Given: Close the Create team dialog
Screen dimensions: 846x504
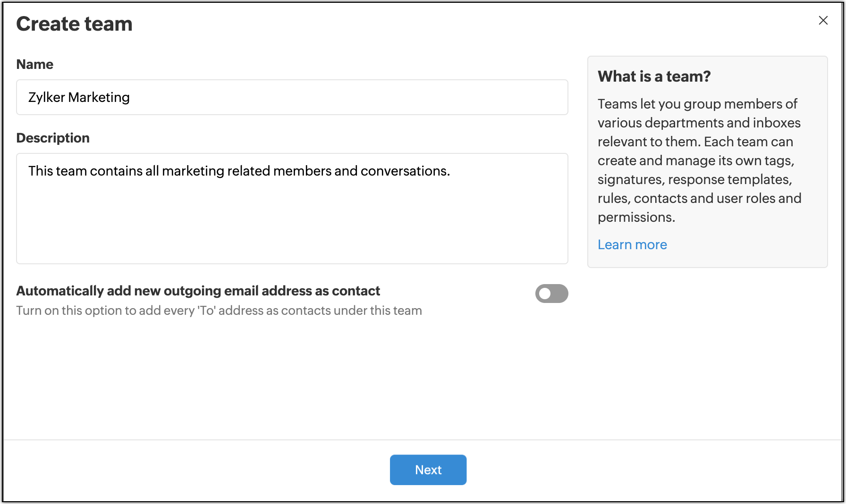Looking at the screenshot, I should [x=823, y=20].
